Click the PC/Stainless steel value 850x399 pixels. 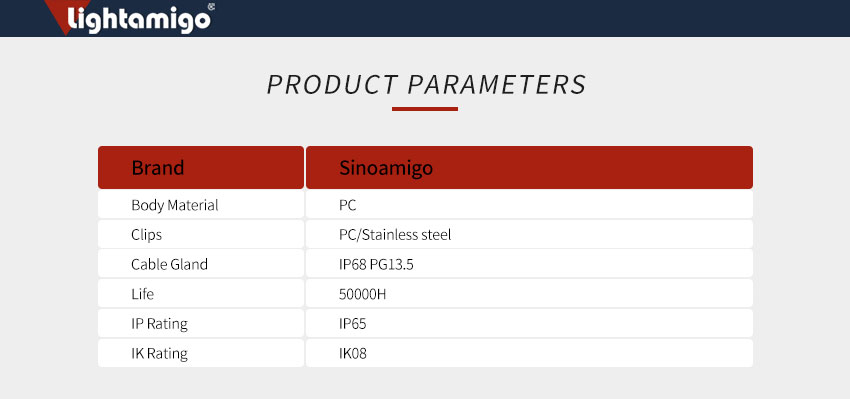click(x=395, y=235)
